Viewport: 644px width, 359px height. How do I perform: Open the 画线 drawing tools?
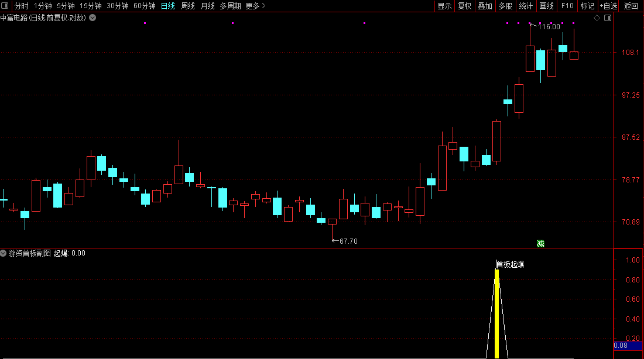[546, 6]
